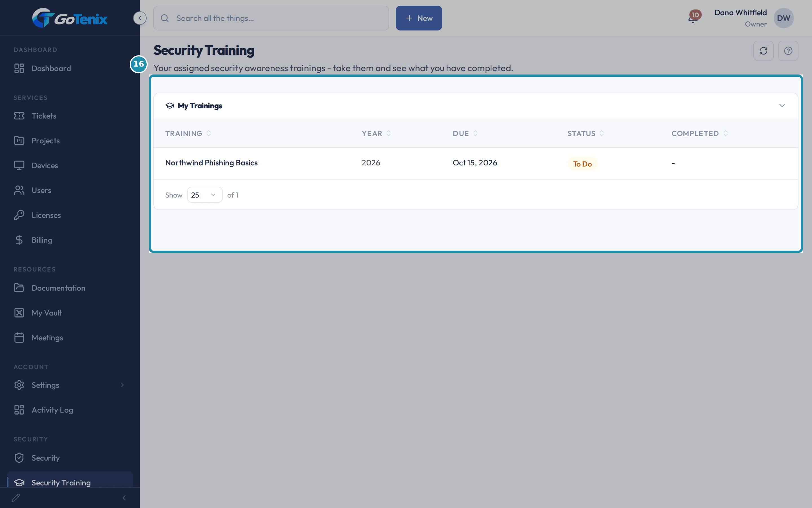This screenshot has height=508, width=812.
Task: Click the To Do status badge
Action: (x=582, y=164)
